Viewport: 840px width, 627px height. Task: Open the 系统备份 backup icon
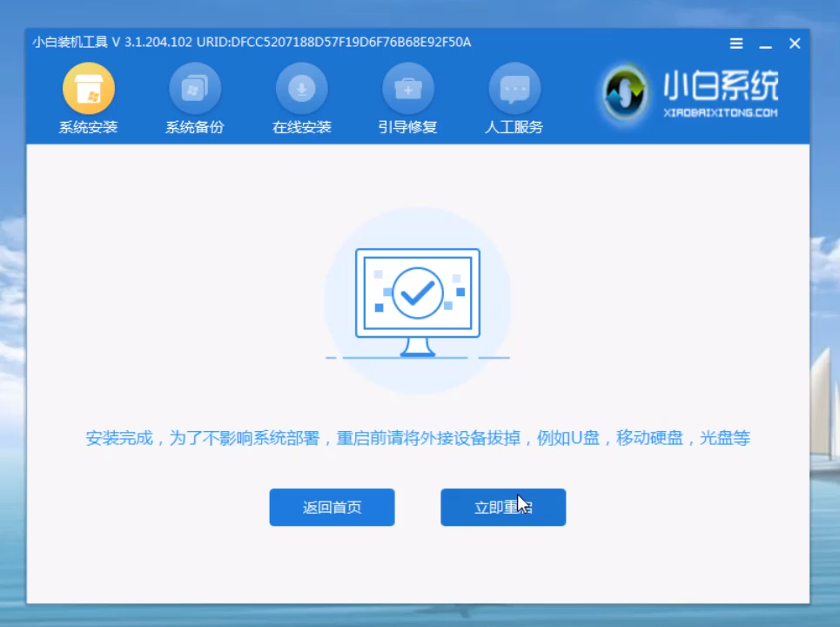click(x=194, y=88)
